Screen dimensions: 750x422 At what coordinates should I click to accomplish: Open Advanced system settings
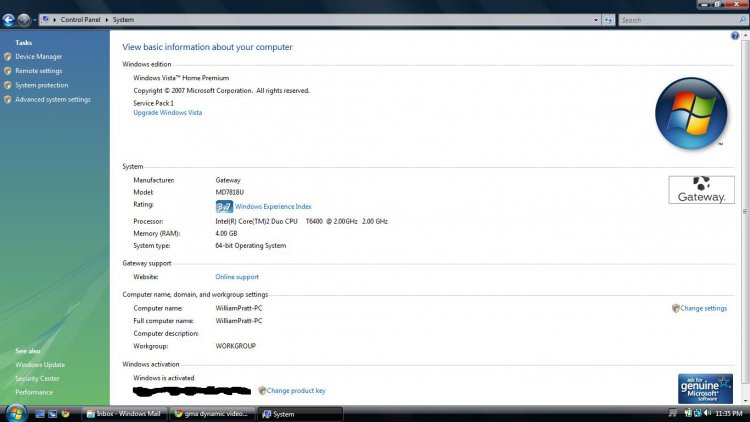[x=53, y=100]
